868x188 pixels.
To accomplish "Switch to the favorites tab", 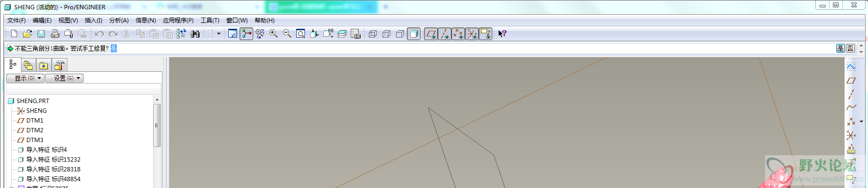I will pyautogui.click(x=44, y=65).
